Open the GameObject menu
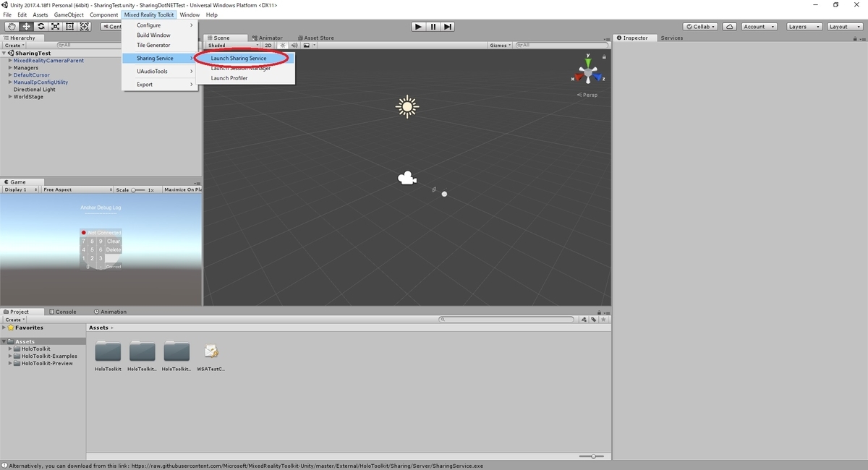This screenshot has width=868, height=470. coord(69,14)
